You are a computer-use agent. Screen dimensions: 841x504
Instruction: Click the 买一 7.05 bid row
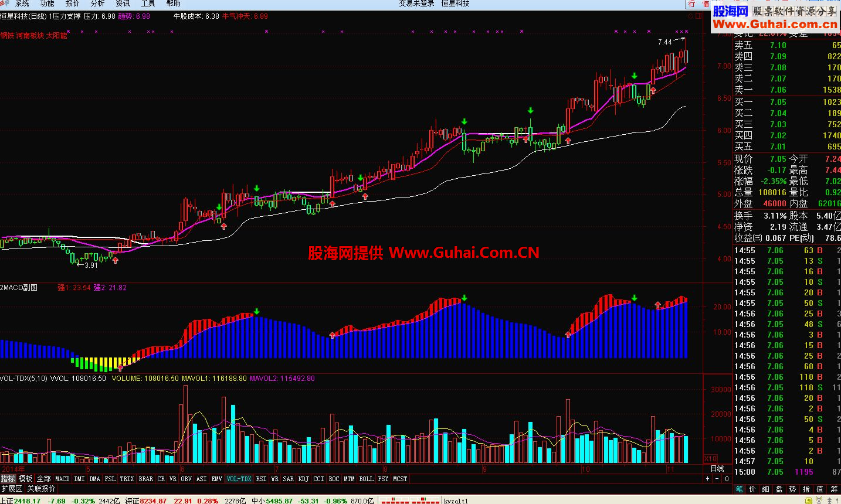(x=787, y=102)
